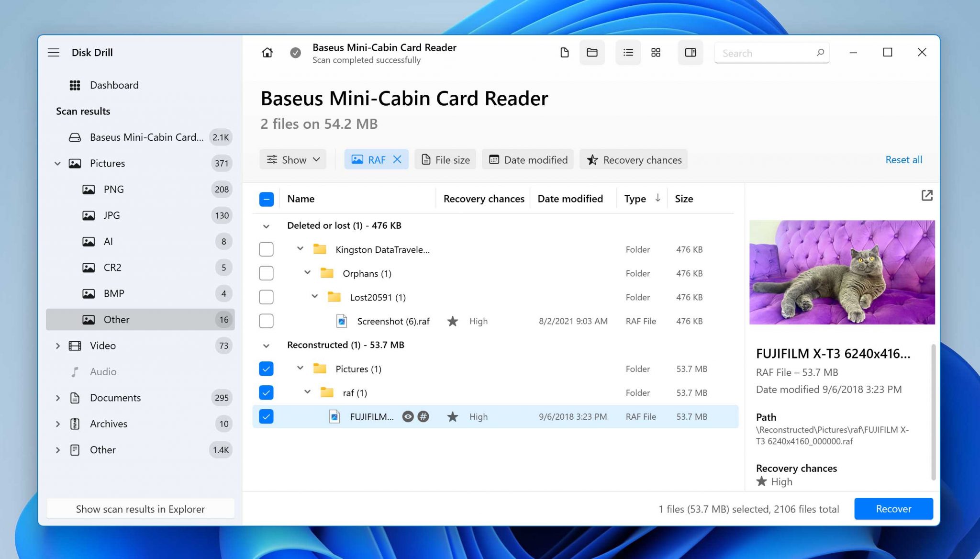Screen dimensions: 980x559
Task: Check the Screenshot (6).raf checkbox
Action: [266, 321]
